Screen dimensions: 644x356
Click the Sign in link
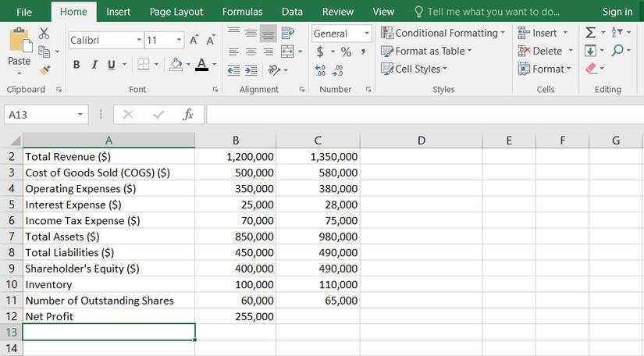click(617, 12)
